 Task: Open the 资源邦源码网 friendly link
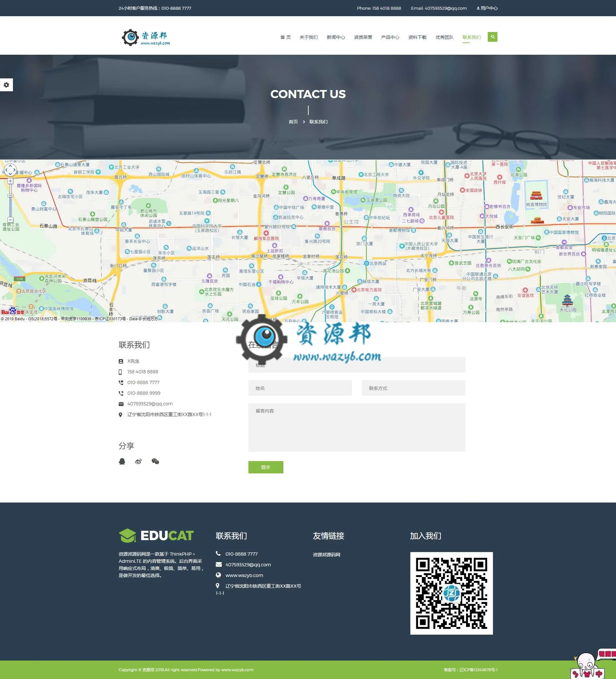pyautogui.click(x=326, y=554)
